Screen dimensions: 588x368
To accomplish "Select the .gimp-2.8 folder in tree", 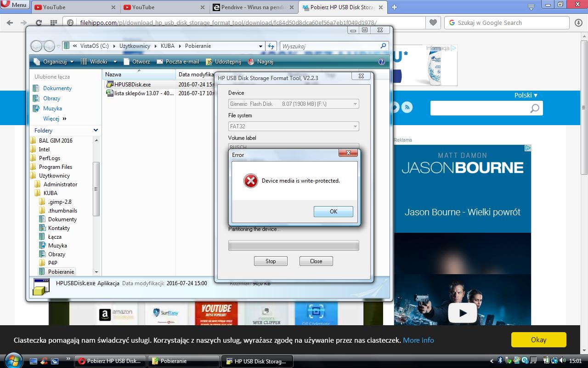I will pos(60,202).
